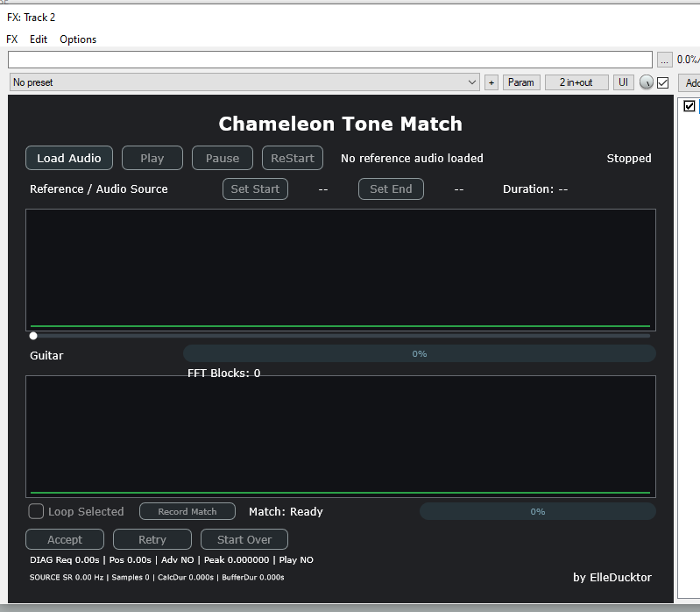Click the Load Audio button
700x612 pixels.
point(69,158)
